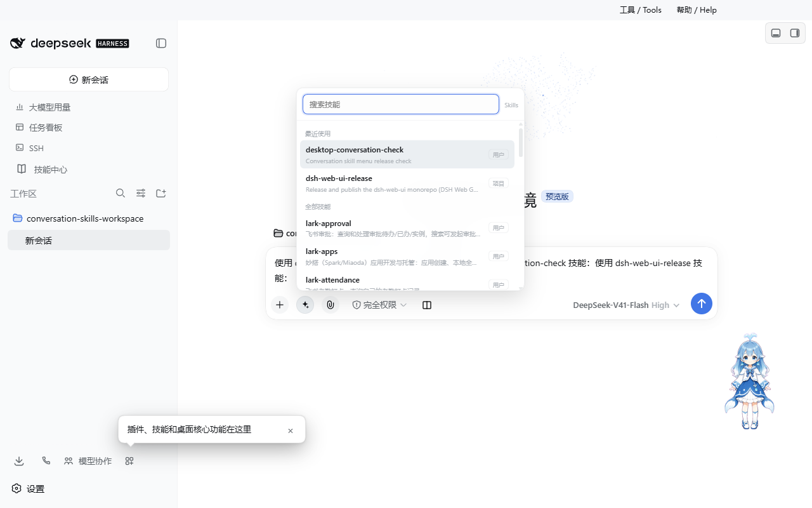Click the download icon in sidebar footer
Image resolution: width=812 pixels, height=508 pixels.
[19, 461]
